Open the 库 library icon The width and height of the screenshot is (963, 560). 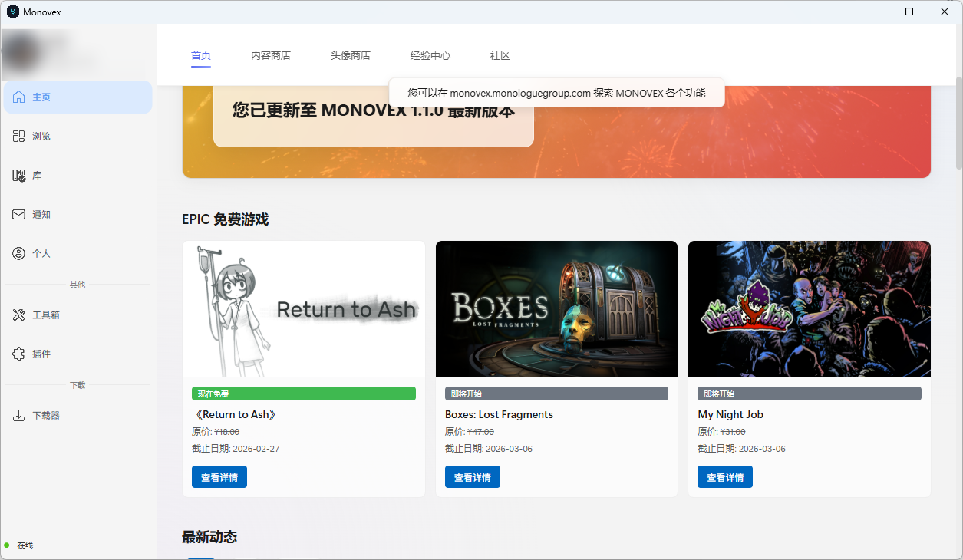tap(19, 176)
